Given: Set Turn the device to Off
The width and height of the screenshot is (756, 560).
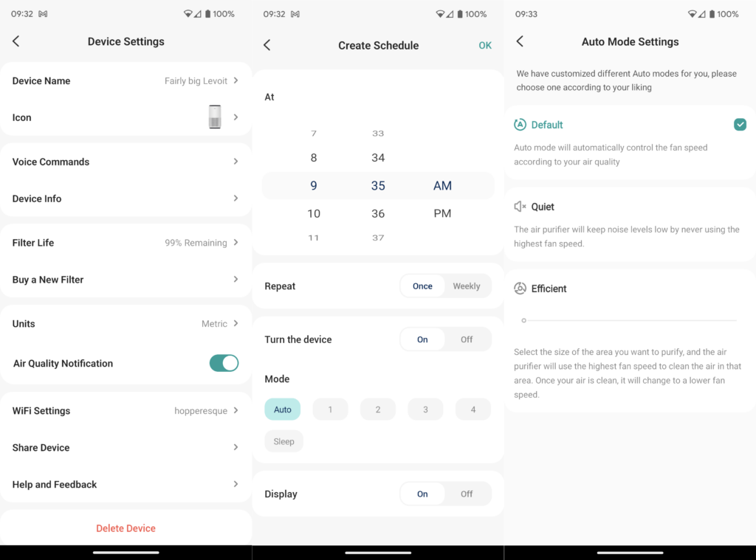Looking at the screenshot, I should coord(467,339).
